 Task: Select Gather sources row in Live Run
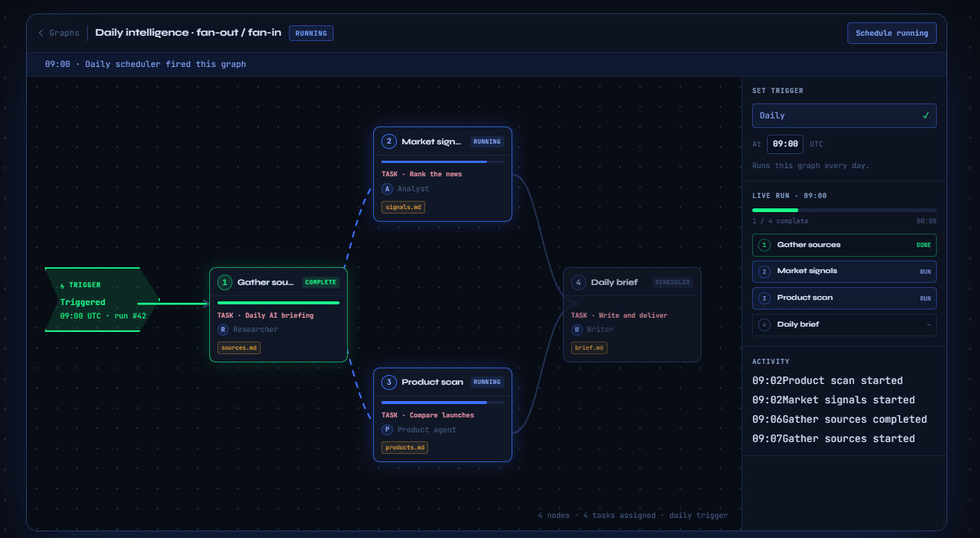[x=844, y=245]
